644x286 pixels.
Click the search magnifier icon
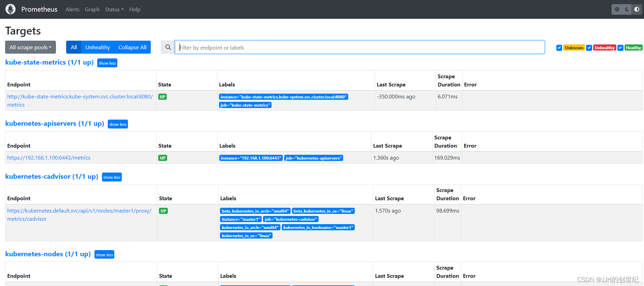168,47
